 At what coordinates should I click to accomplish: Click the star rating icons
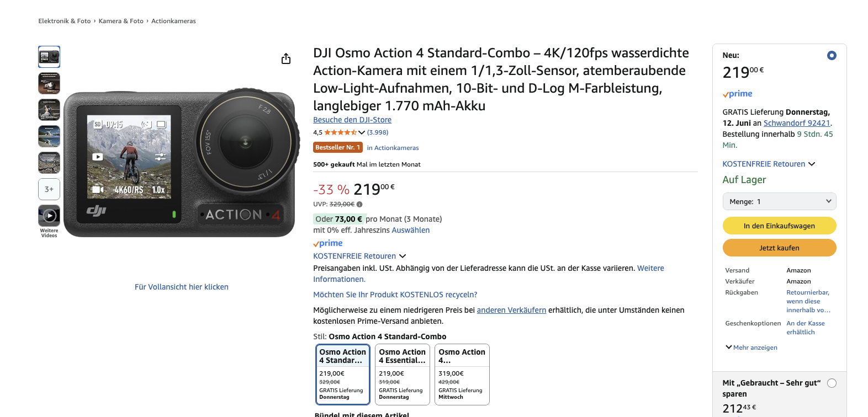[340, 132]
